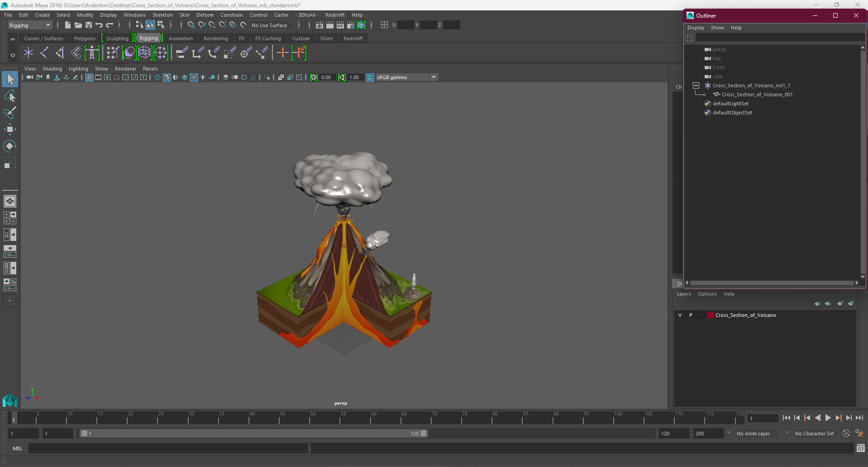Click the Create Lattice shelf icon
868x467 pixels.
click(144, 53)
